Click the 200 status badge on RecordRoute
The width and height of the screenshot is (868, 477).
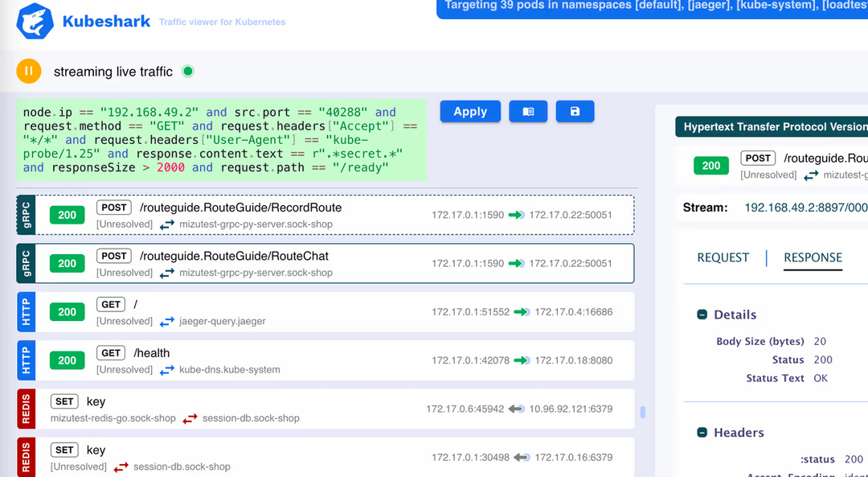67,215
